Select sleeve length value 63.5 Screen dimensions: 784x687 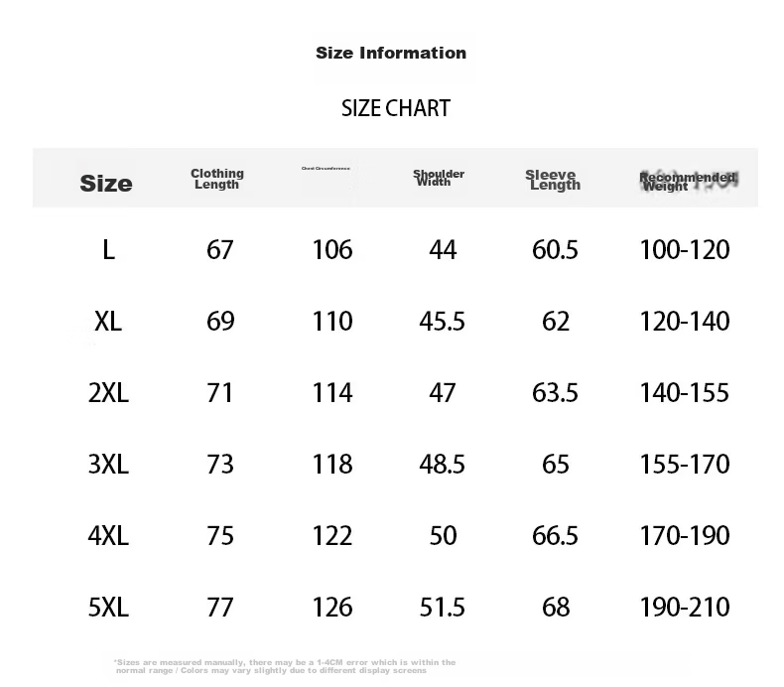[x=555, y=393]
